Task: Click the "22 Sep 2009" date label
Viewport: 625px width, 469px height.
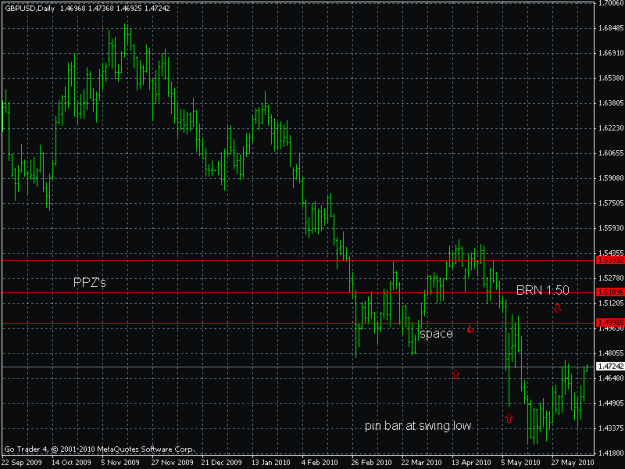Action: tap(21, 462)
